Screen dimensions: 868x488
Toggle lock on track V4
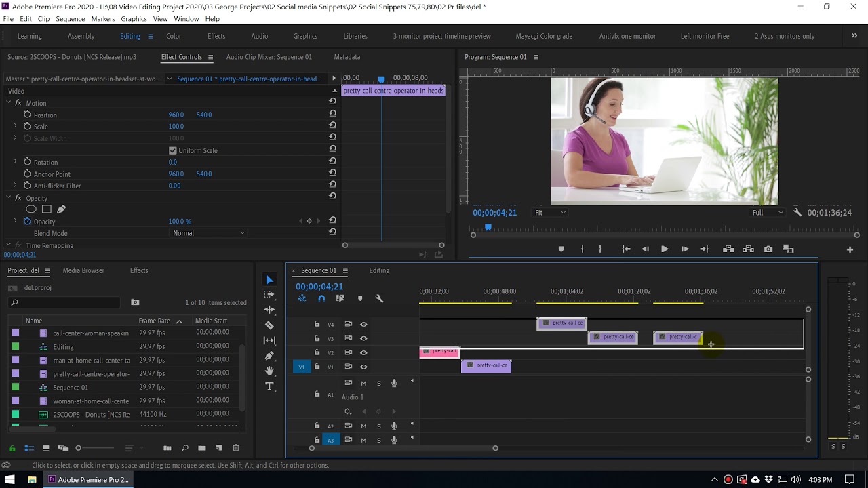317,324
